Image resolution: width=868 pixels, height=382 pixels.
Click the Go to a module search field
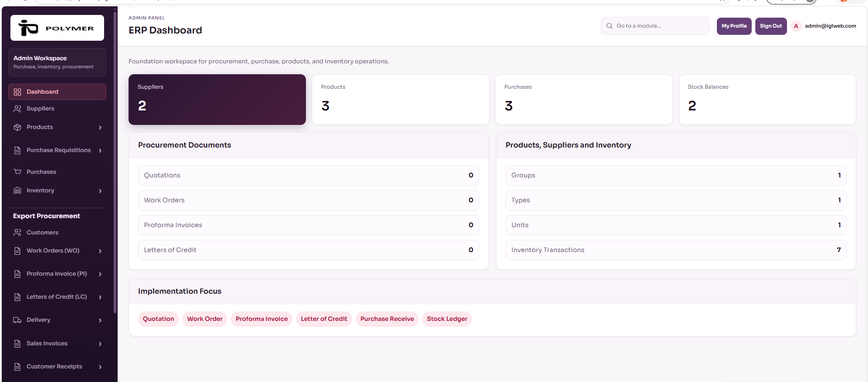coord(655,26)
